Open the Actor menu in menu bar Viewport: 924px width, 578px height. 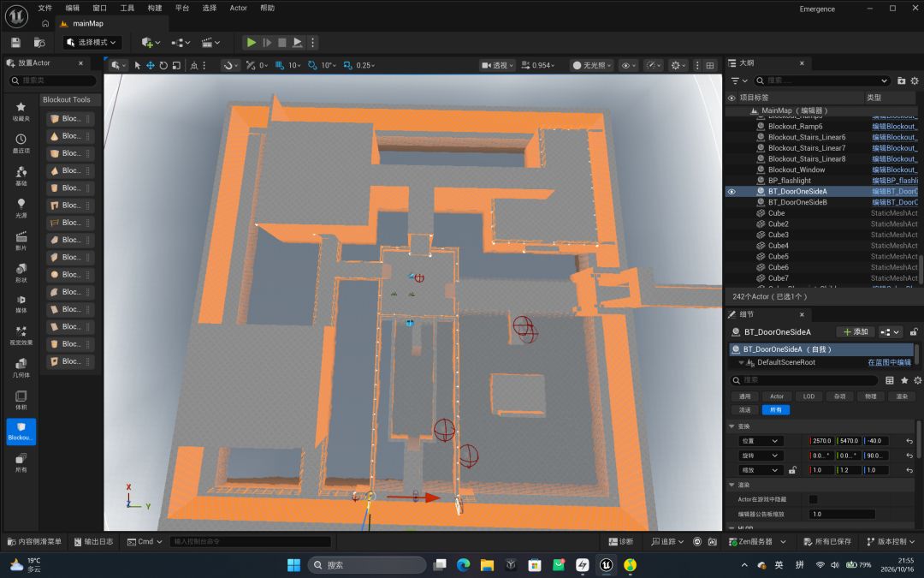point(238,9)
